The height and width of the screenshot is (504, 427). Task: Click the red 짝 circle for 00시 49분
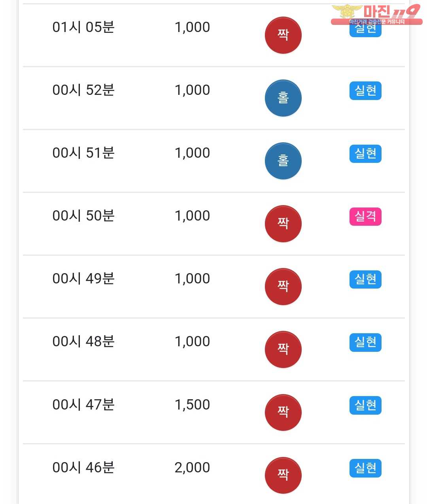[x=283, y=287]
